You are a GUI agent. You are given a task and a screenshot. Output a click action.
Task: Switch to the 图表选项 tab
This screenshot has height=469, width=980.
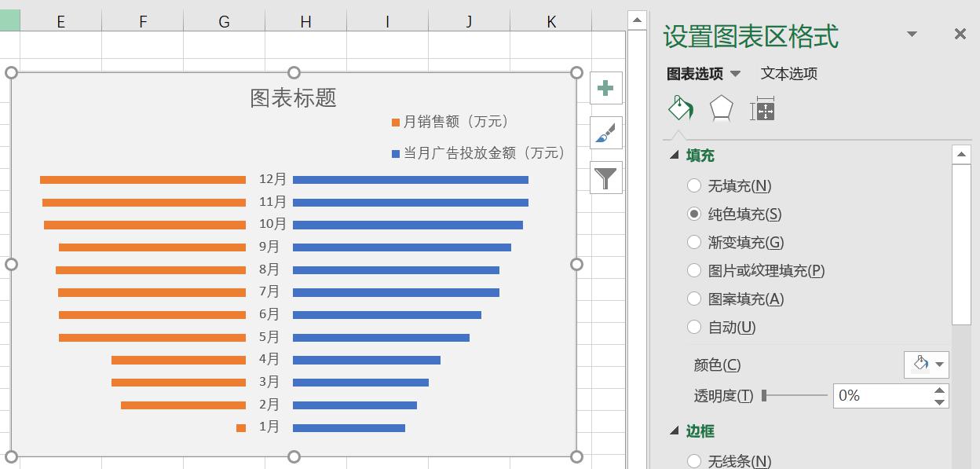point(695,74)
